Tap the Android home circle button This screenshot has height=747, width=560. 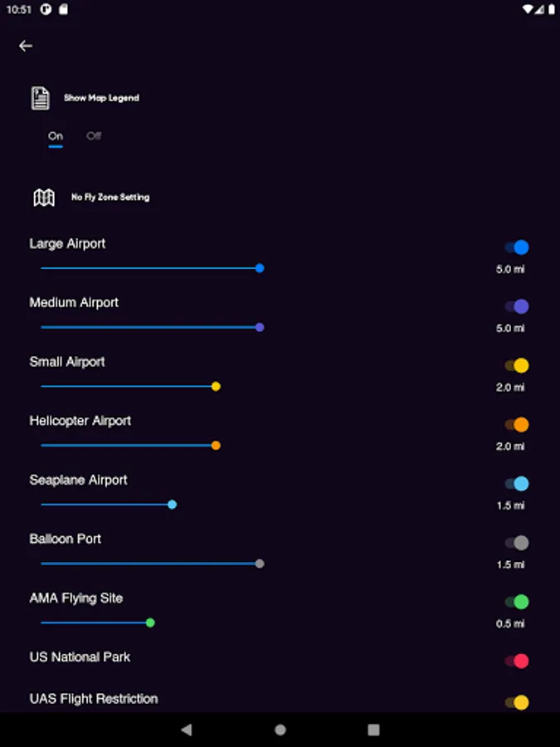pyautogui.click(x=280, y=730)
